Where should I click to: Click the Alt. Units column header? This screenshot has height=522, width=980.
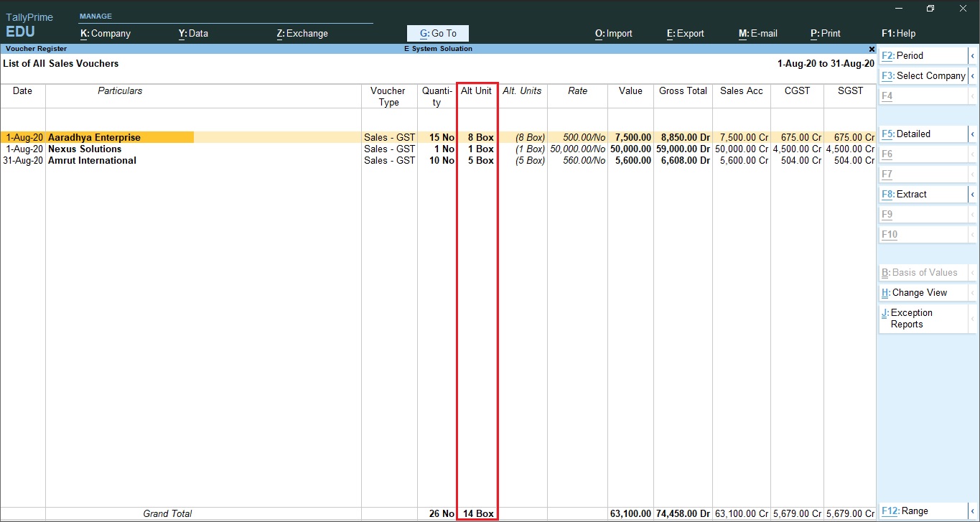coord(522,90)
